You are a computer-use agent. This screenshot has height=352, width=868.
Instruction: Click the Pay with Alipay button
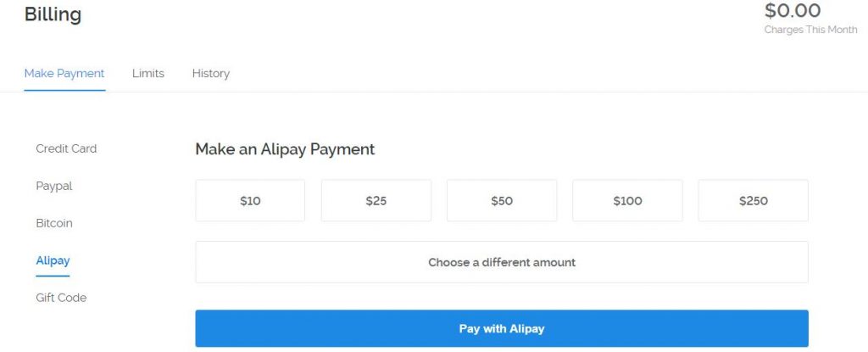[502, 329]
